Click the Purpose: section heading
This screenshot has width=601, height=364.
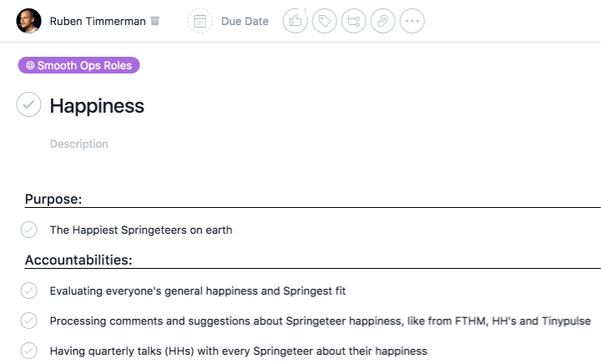[53, 199]
